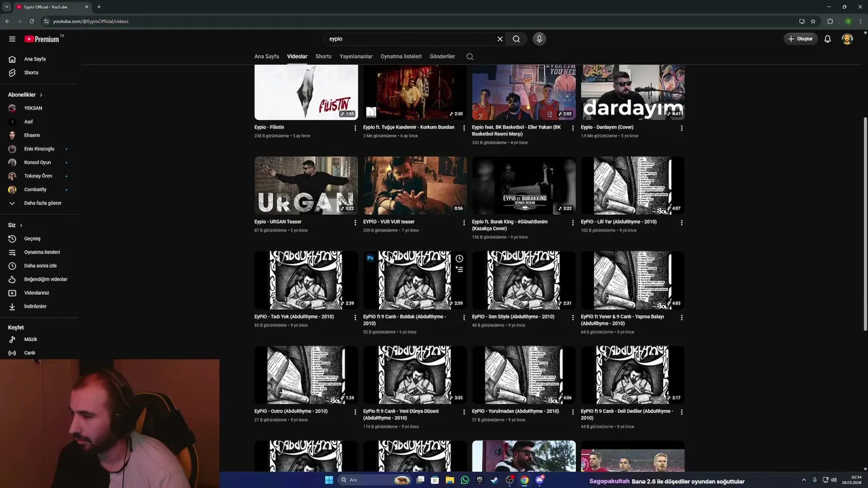Screen dimensions: 868x488
Task: Open the YouTube hamburger guide menu
Action: [12, 39]
